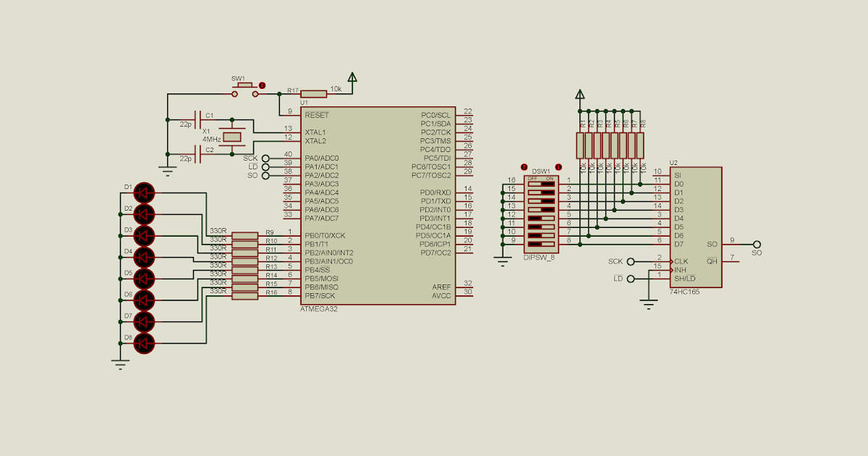Click the DIPSW_8 part name text
The width and height of the screenshot is (868, 456).
(540, 258)
